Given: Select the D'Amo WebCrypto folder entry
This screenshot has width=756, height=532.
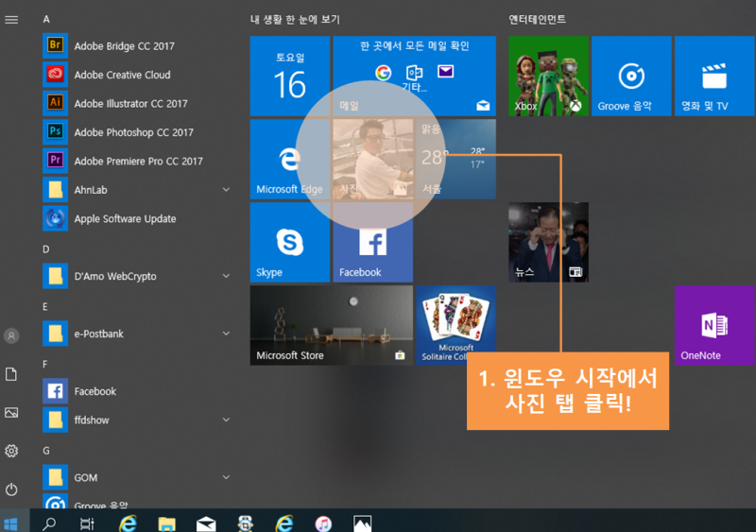Looking at the screenshot, I should pos(139,276).
